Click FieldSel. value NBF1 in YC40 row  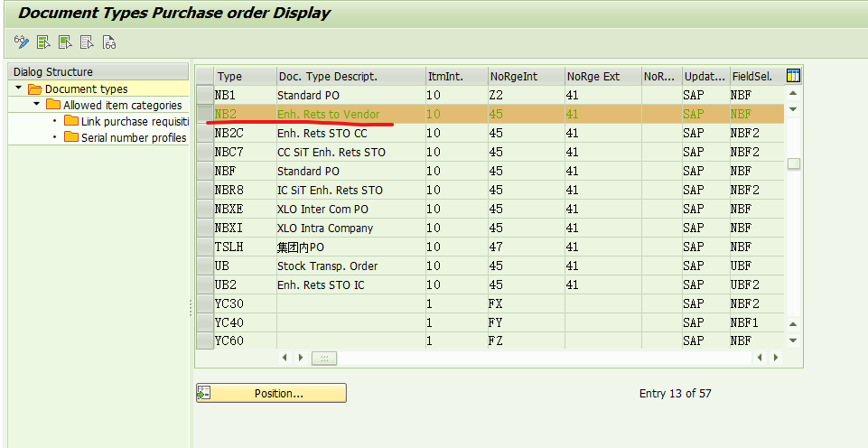757,322
